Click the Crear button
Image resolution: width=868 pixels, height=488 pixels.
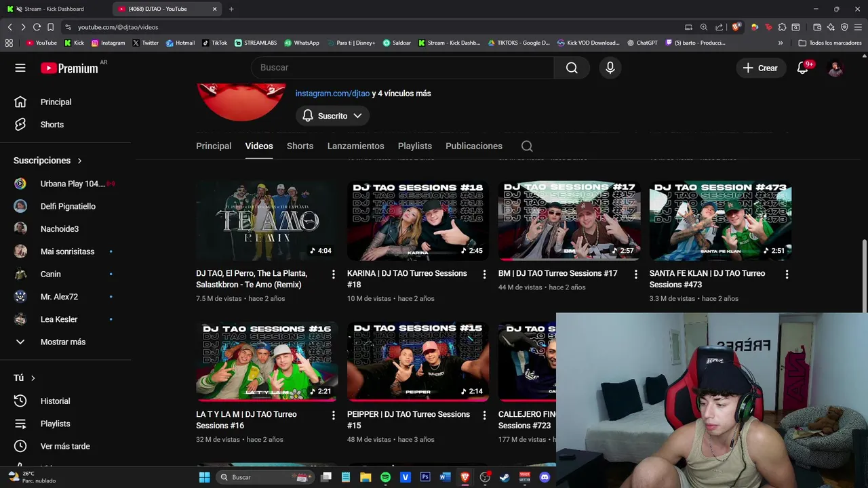[760, 68]
